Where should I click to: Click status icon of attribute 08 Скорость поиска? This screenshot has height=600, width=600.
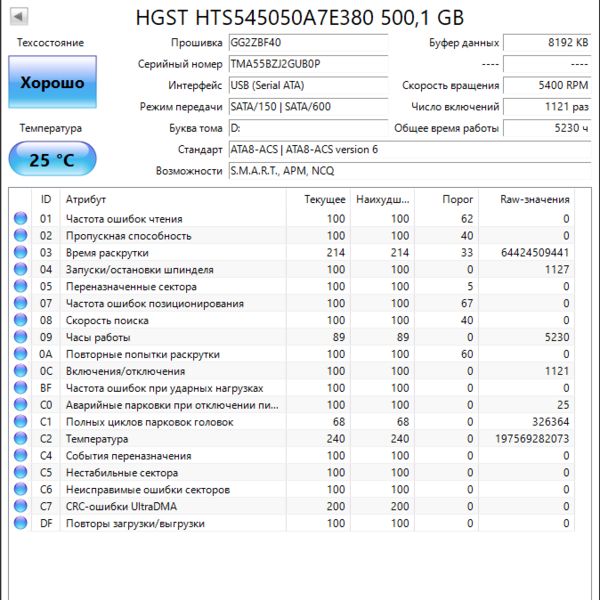pos(20,320)
